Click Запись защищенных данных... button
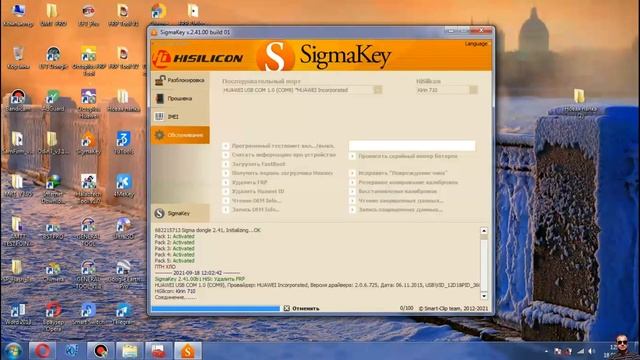The height and width of the screenshot is (360, 640). (396, 210)
